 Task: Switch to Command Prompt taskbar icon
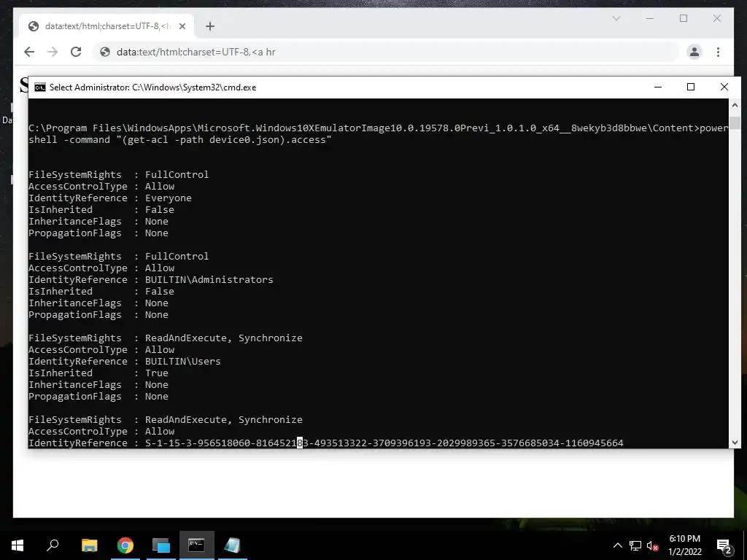pos(196,545)
